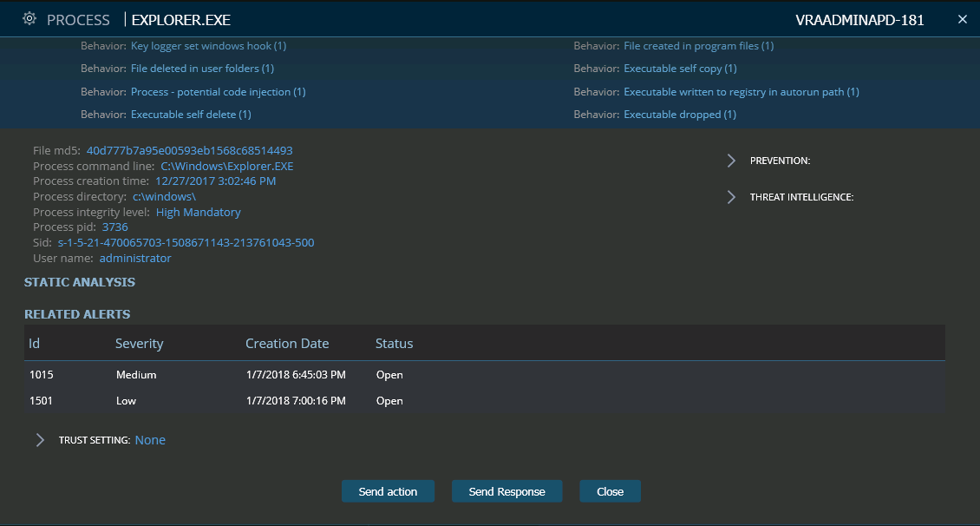Select the RELATED ALERTS heading
Screen dimensions: 980x526
(76, 313)
